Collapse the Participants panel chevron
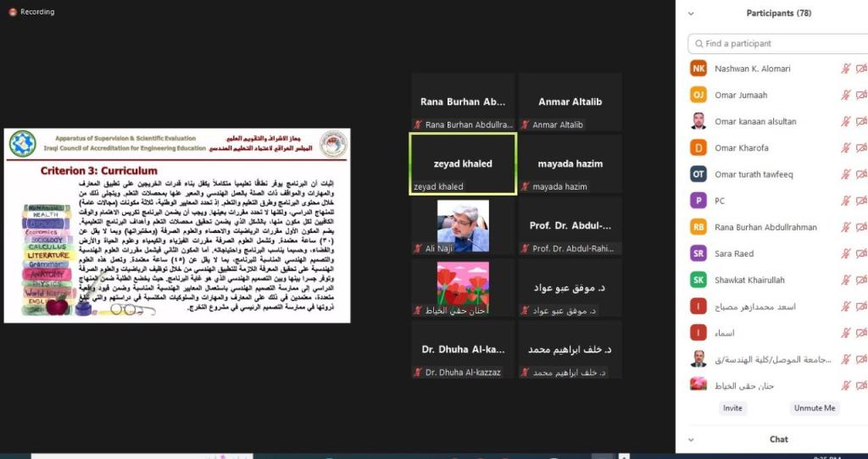 click(x=692, y=14)
